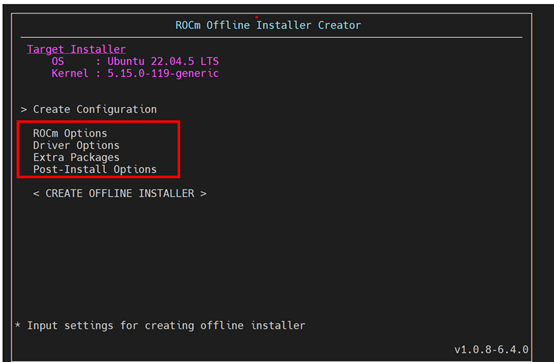Viewport: 554px width, 362px height.
Task: Activate the CREATE OFFLINE INSTALLER button
Action: tap(120, 193)
